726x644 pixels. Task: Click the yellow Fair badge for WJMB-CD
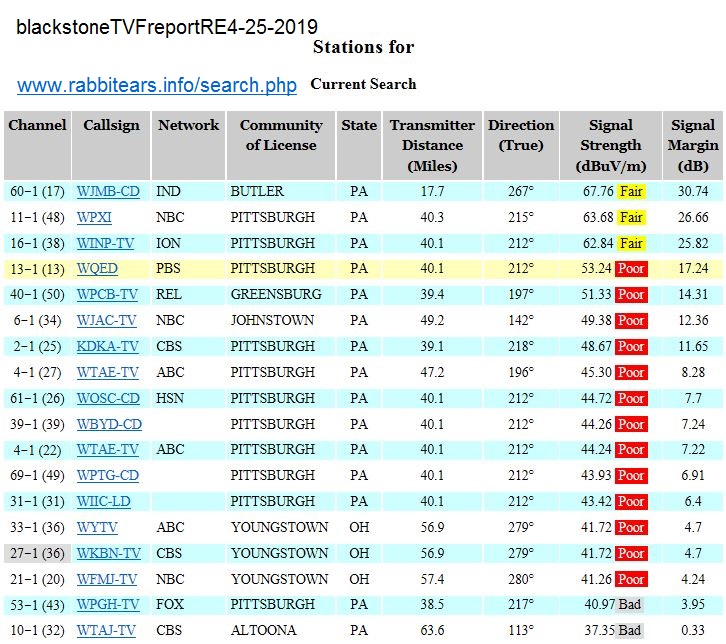[x=631, y=191]
